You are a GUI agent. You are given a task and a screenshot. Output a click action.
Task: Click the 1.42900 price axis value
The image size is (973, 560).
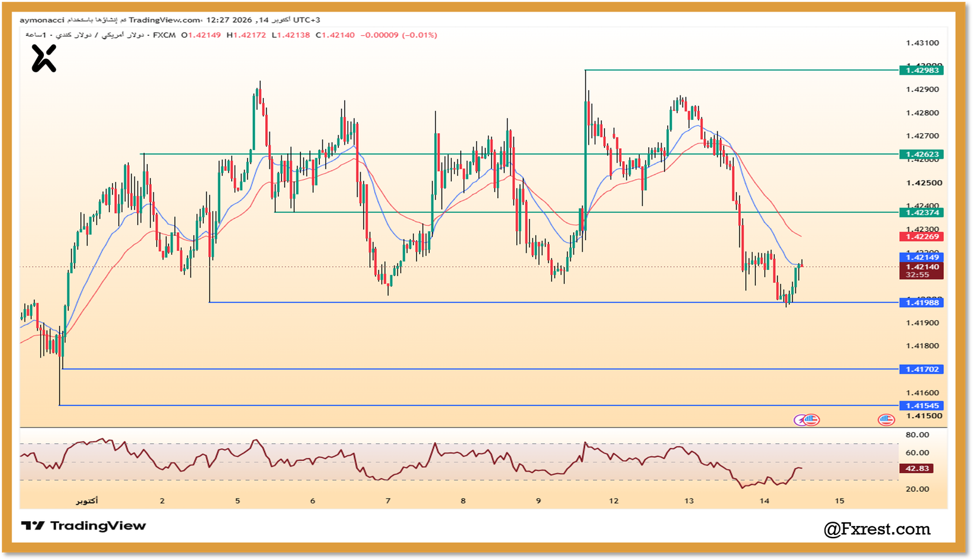pos(923,89)
